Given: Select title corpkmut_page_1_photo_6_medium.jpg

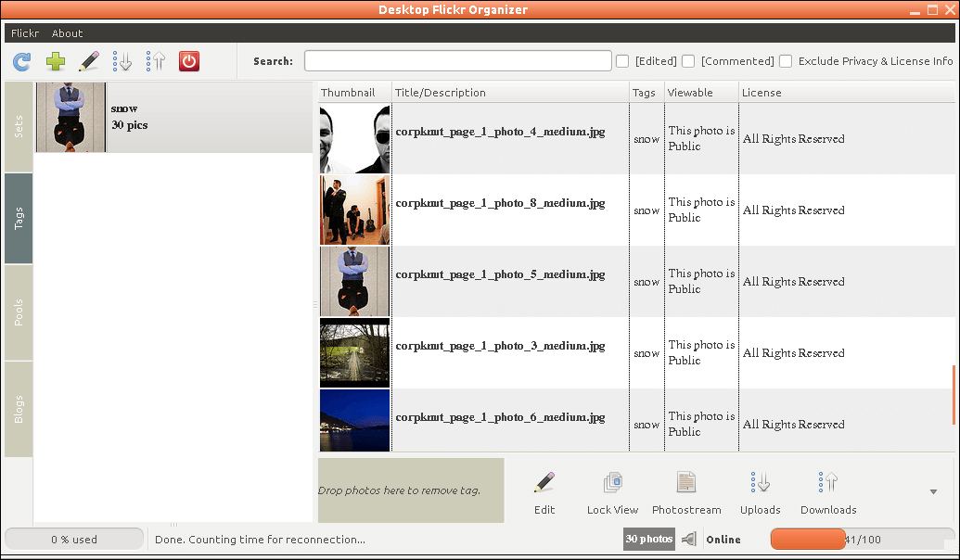Looking at the screenshot, I should [x=500, y=417].
